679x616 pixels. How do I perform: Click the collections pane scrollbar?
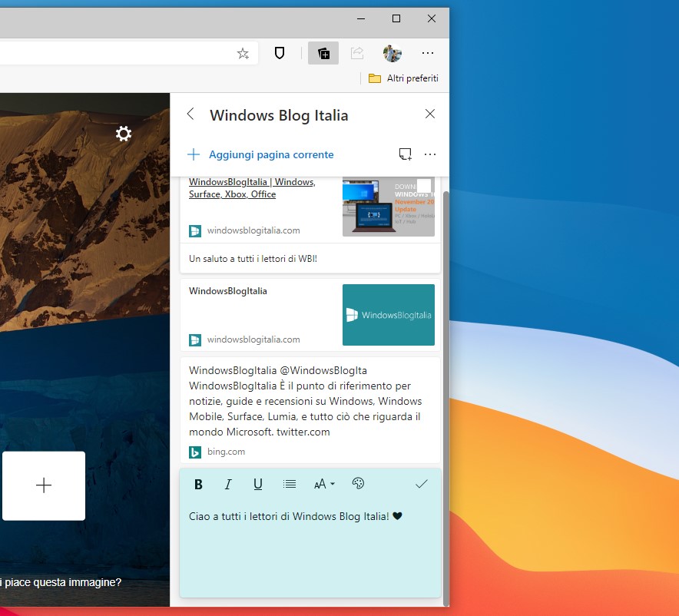coord(446,399)
